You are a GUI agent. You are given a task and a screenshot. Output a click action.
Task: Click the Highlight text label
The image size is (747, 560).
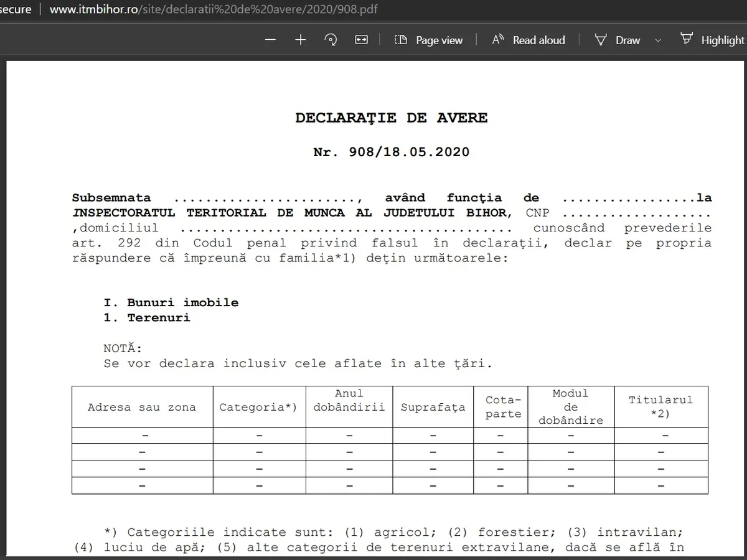(722, 40)
